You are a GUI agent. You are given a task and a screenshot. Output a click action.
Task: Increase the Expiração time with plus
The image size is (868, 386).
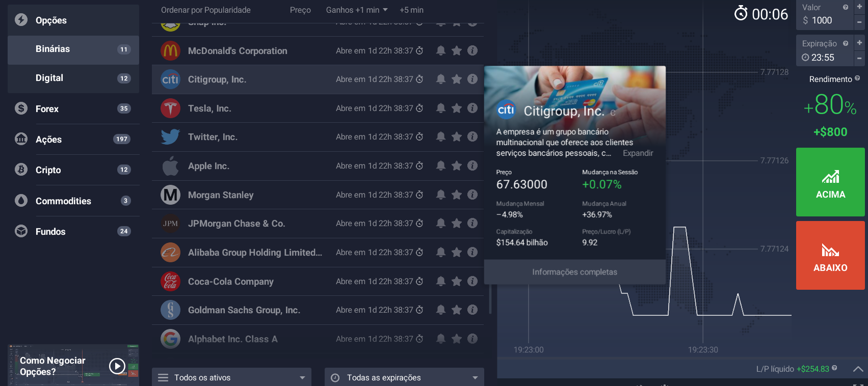[859, 43]
